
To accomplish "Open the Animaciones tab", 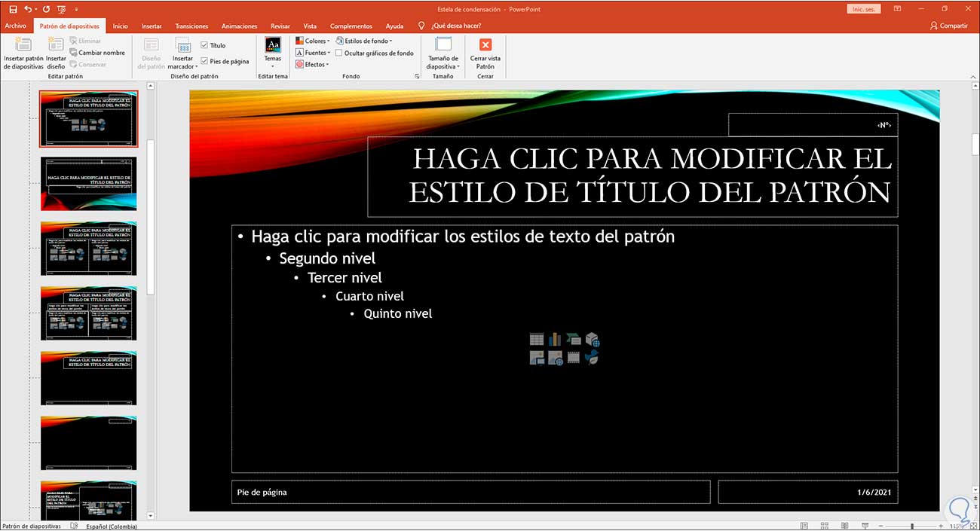I will tap(240, 26).
